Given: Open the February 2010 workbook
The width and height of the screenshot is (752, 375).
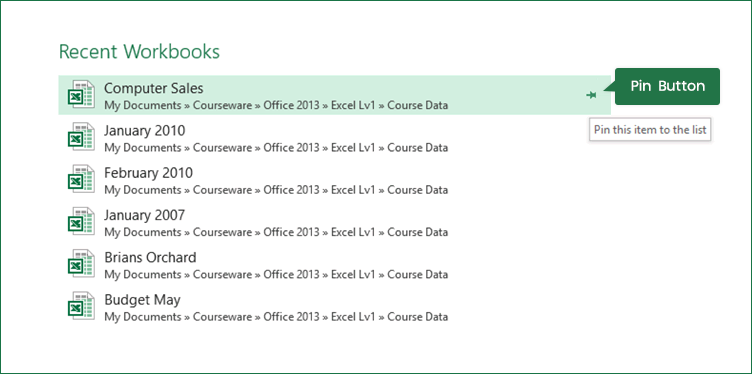Looking at the screenshot, I should pyautogui.click(x=149, y=173).
